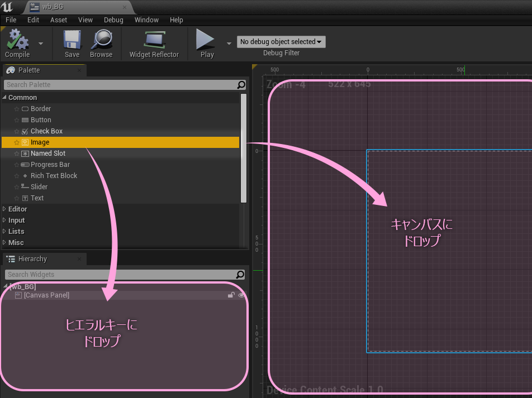
Task: Select the Rich Text Block widget
Action: click(121, 176)
